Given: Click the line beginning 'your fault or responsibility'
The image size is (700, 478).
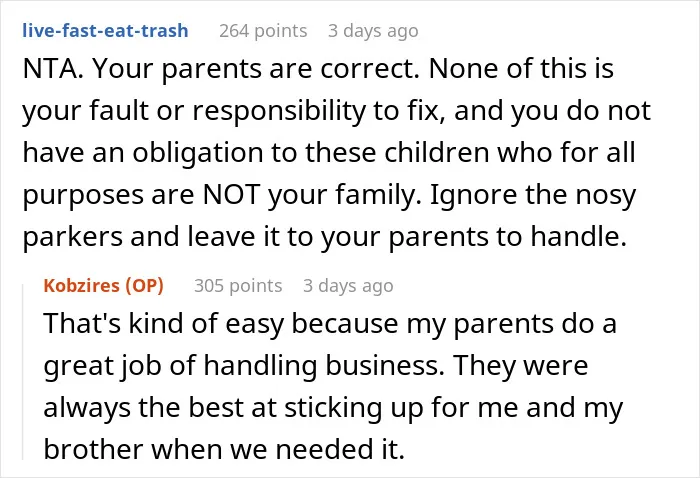Looking at the screenshot, I should click(337, 111).
